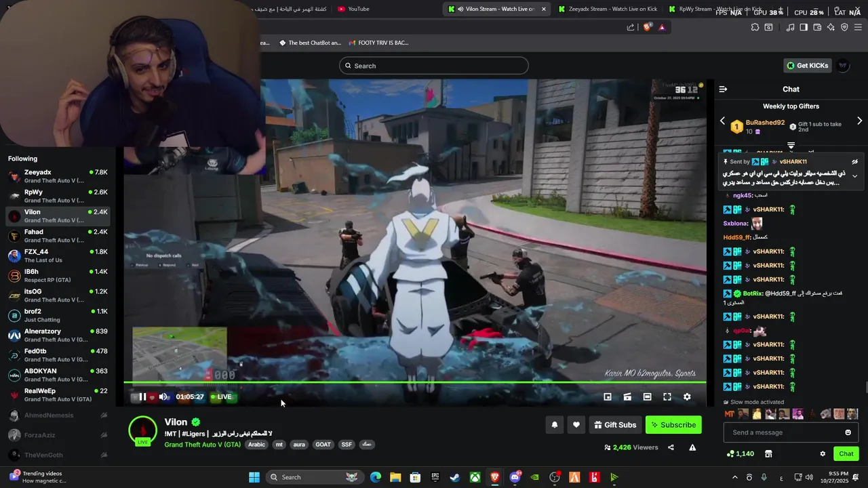Toggle theater mode in the player
The width and height of the screenshot is (868, 488).
coord(647,396)
